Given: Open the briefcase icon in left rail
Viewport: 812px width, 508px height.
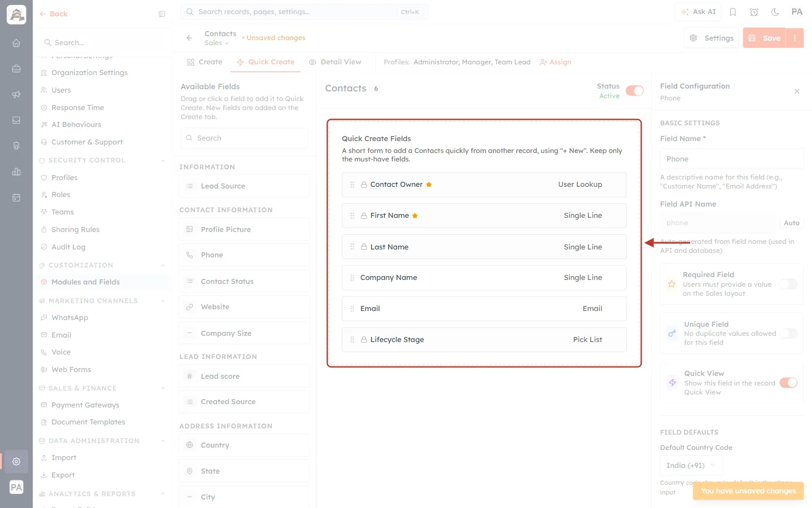Looking at the screenshot, I should pos(16,69).
